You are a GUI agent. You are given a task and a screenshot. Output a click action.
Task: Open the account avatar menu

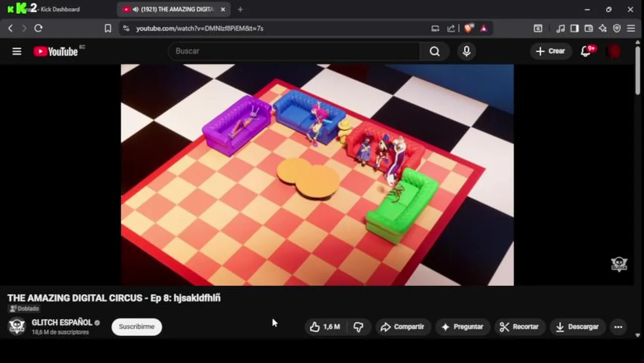[614, 51]
